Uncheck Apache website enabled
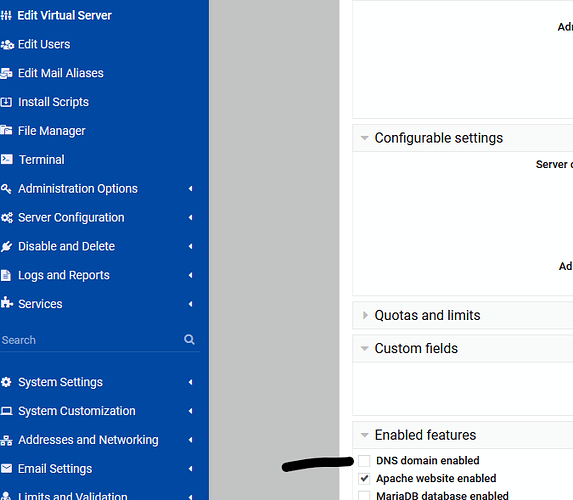The width and height of the screenshot is (573, 500). point(364,478)
